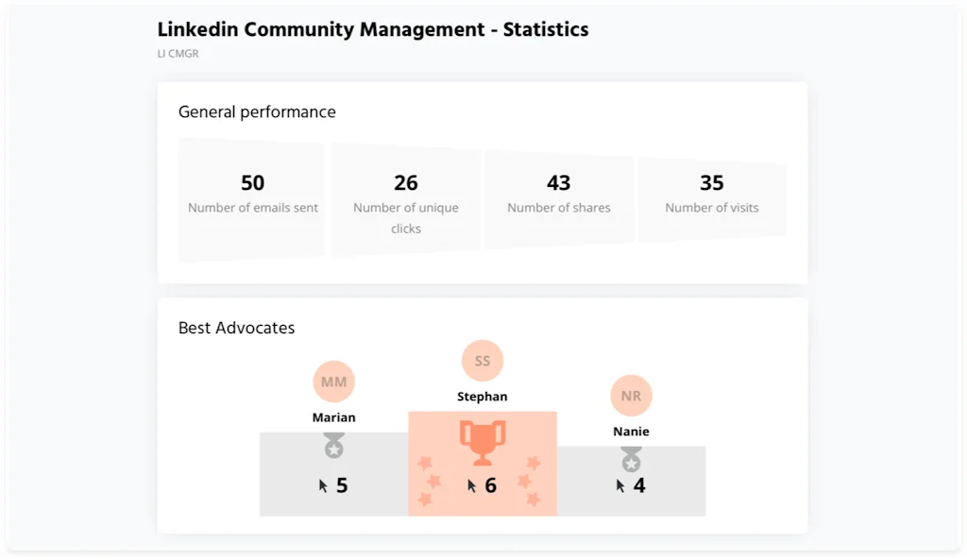Click the Number of emails sent card

click(252, 199)
